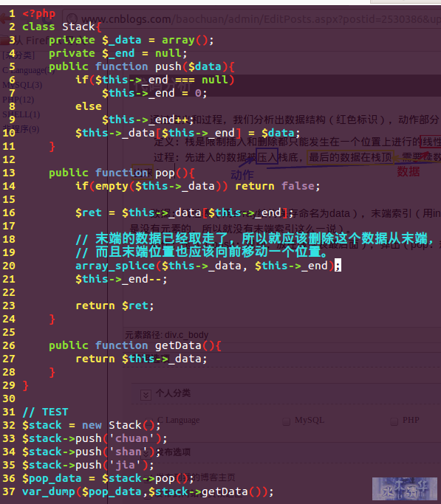Tick the PHP category checkbox

coord(394,421)
